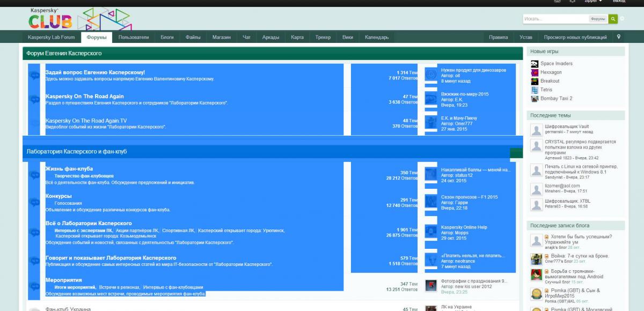The height and width of the screenshot is (311, 644).
Task: Click user avatar beside "Шифровальщик Vault"
Action: coord(536,130)
